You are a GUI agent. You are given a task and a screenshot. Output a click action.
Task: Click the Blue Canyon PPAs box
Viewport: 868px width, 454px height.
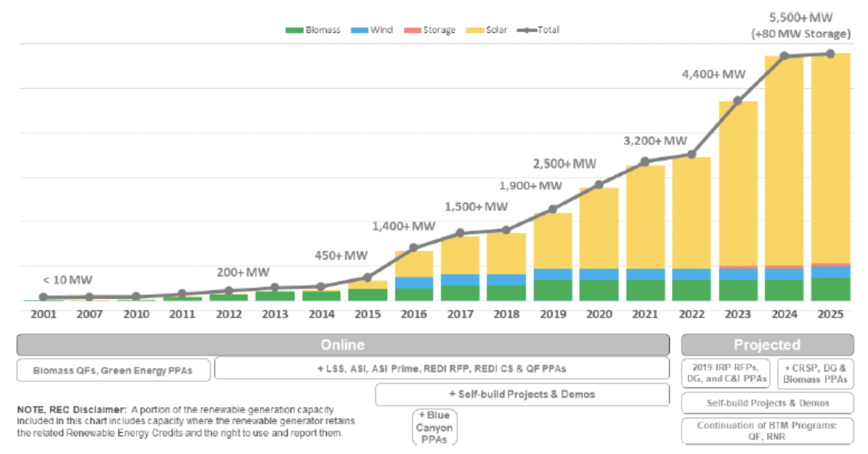click(x=435, y=427)
